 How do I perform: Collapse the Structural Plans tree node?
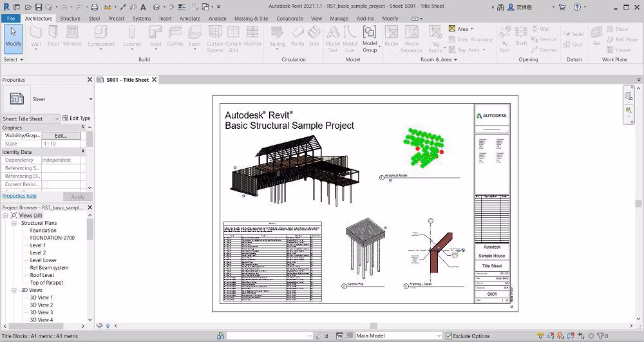pyautogui.click(x=14, y=223)
